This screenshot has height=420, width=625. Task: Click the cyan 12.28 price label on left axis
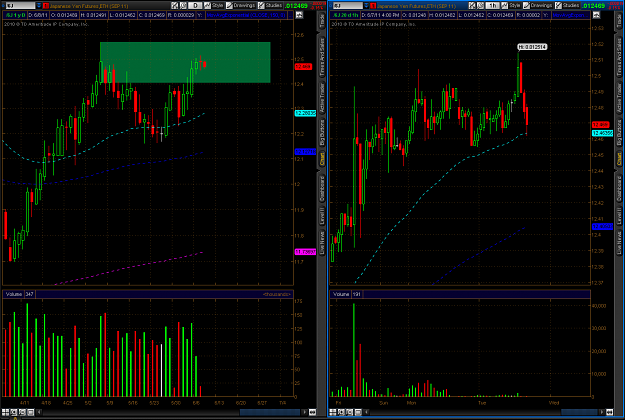click(x=305, y=113)
